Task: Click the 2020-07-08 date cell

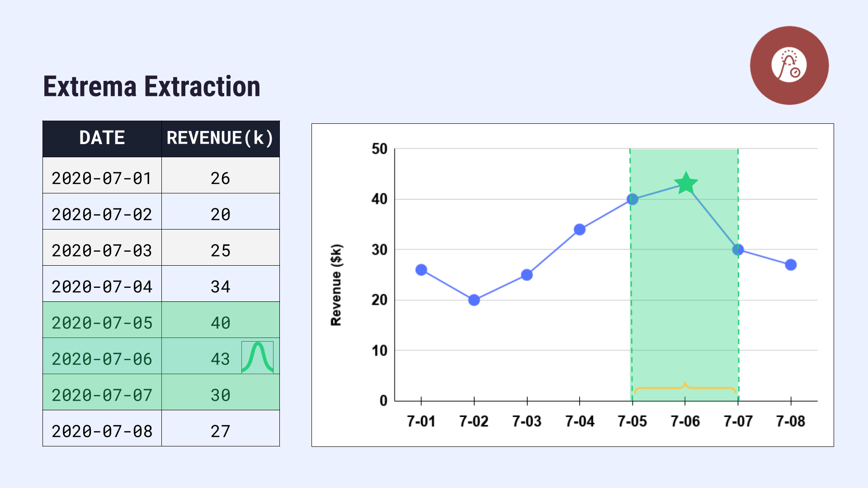Action: tap(102, 431)
